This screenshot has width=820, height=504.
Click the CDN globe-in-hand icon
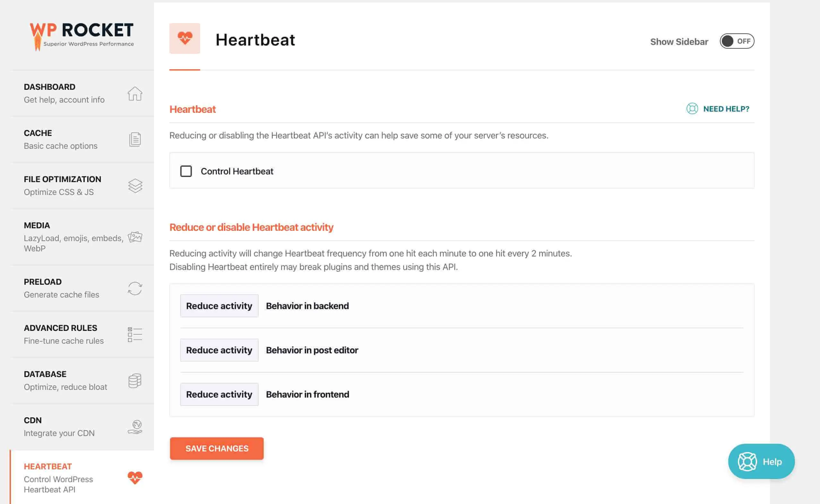[135, 427]
